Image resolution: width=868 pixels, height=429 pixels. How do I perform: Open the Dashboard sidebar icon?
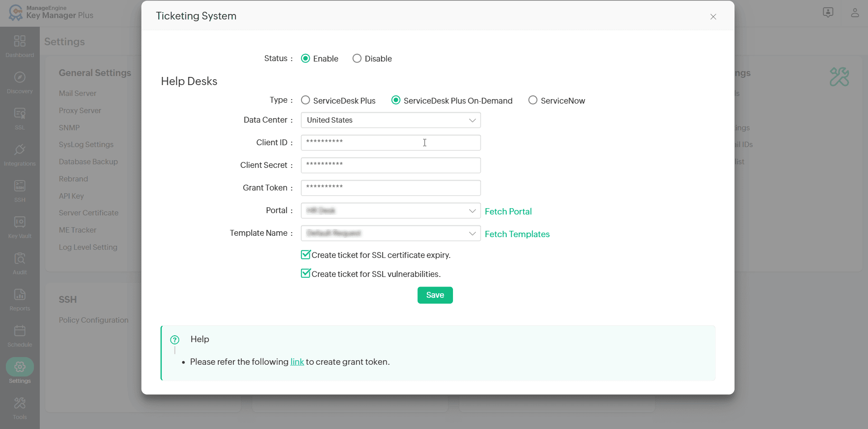tap(20, 41)
